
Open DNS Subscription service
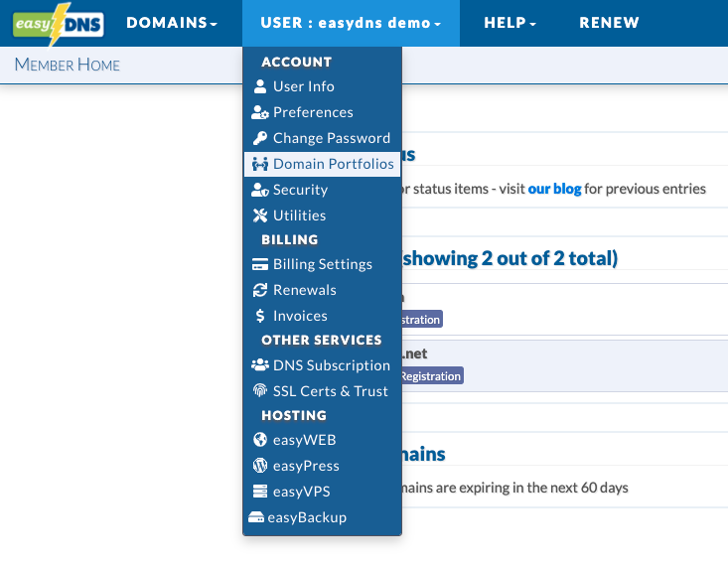(x=322, y=365)
